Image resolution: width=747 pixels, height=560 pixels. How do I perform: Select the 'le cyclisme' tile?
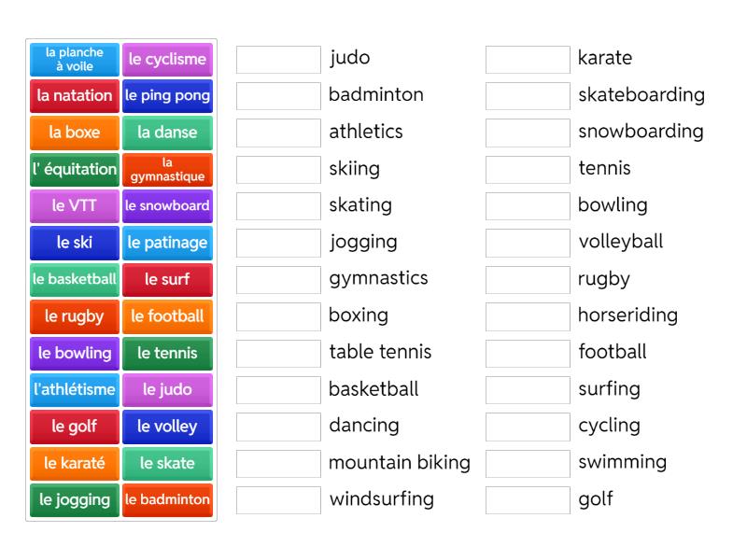point(168,58)
